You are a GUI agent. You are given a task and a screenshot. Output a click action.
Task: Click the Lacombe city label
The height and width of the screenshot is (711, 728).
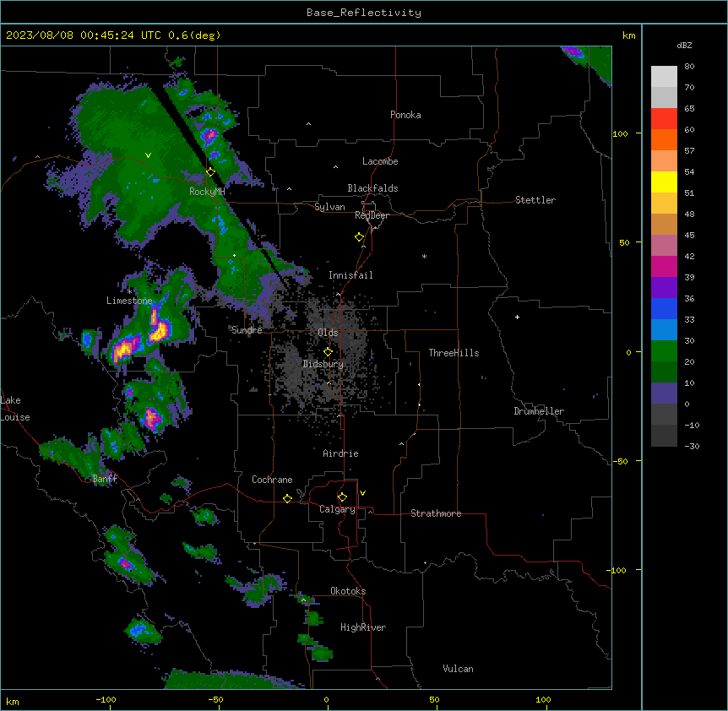tap(380, 161)
